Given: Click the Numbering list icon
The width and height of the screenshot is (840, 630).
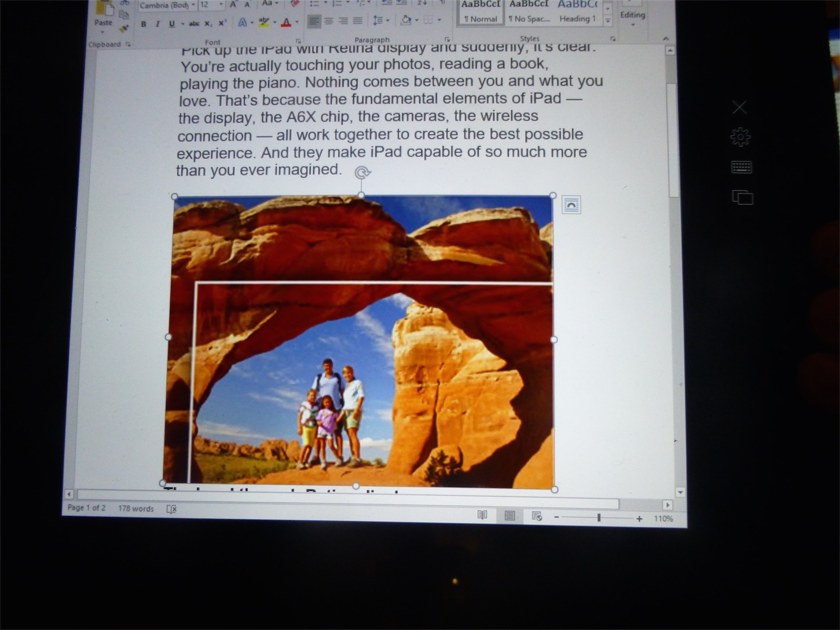Looking at the screenshot, I should 337,4.
